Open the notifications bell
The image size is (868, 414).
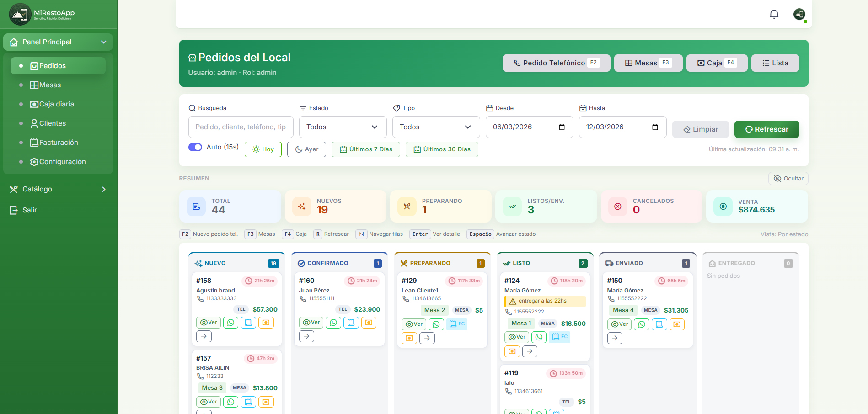tap(774, 14)
